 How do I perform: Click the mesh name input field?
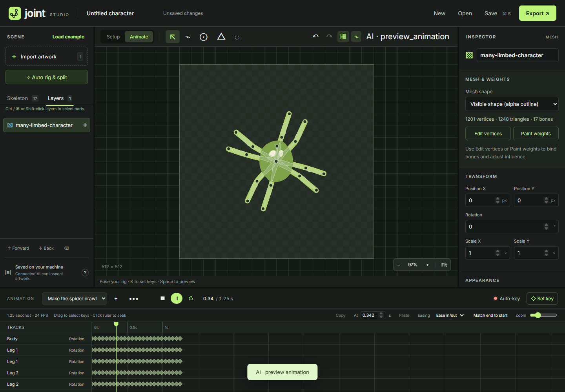pos(518,55)
